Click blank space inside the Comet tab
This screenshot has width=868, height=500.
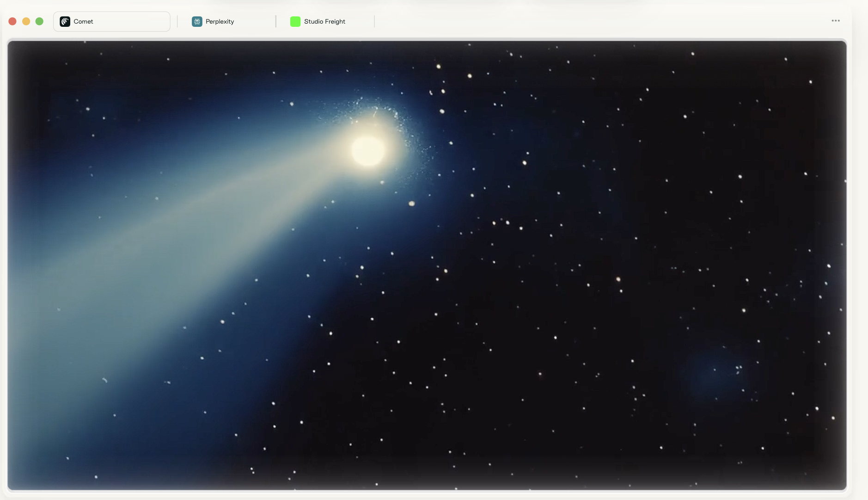(134, 22)
